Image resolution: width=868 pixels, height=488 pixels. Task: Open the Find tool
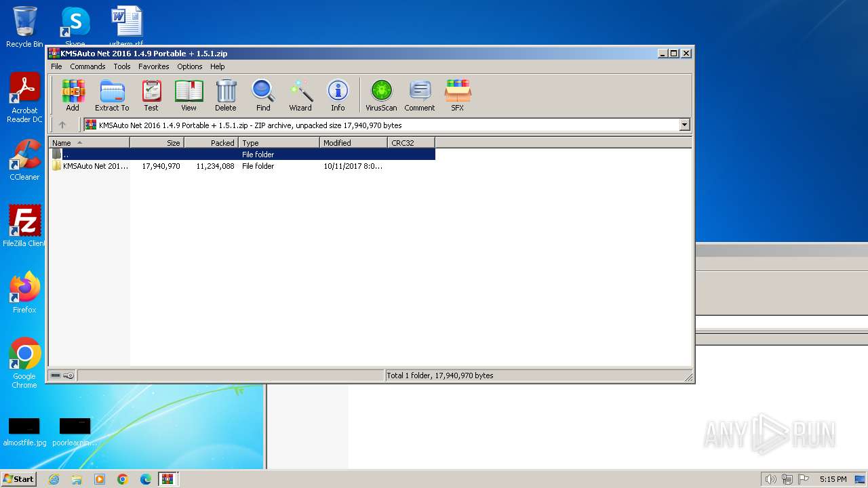[263, 95]
